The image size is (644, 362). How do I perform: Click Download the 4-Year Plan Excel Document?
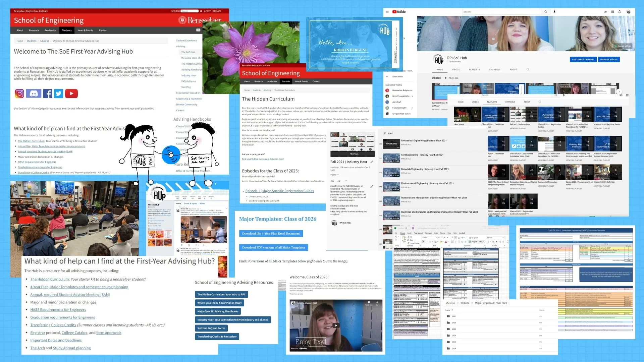(x=271, y=234)
